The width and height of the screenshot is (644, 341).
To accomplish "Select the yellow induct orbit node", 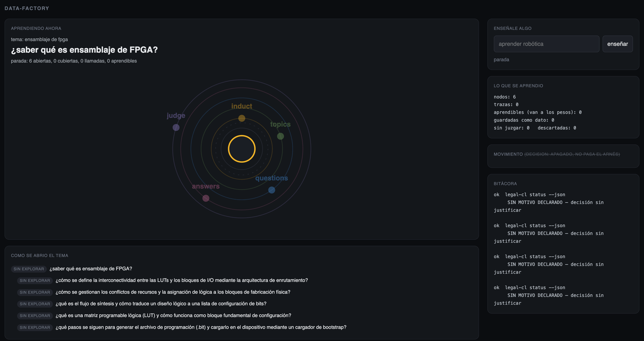I will pos(242,118).
